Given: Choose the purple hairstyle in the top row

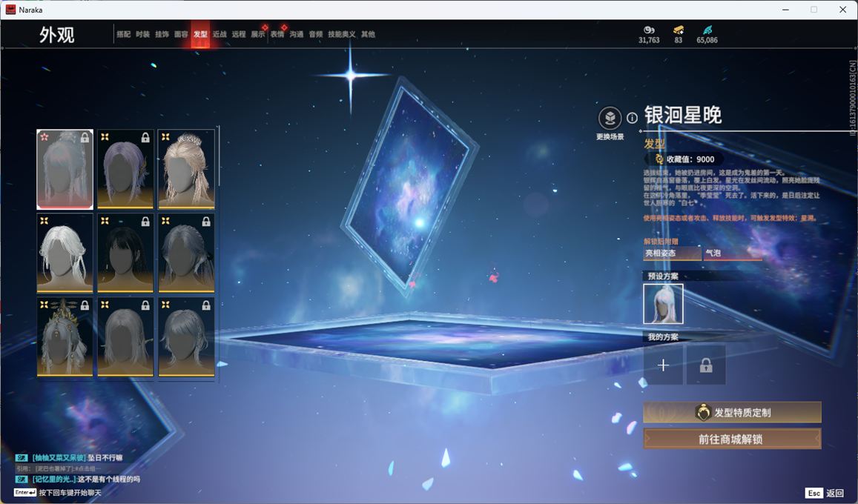Looking at the screenshot, I should coord(125,170).
